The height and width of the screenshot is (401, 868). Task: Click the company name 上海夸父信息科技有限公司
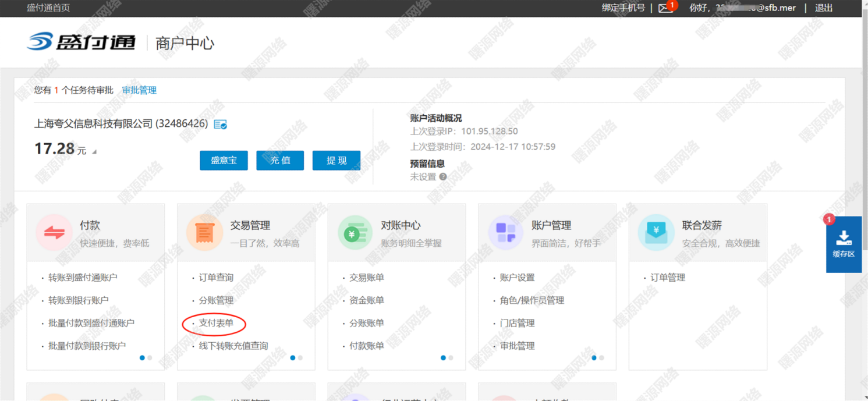(93, 124)
